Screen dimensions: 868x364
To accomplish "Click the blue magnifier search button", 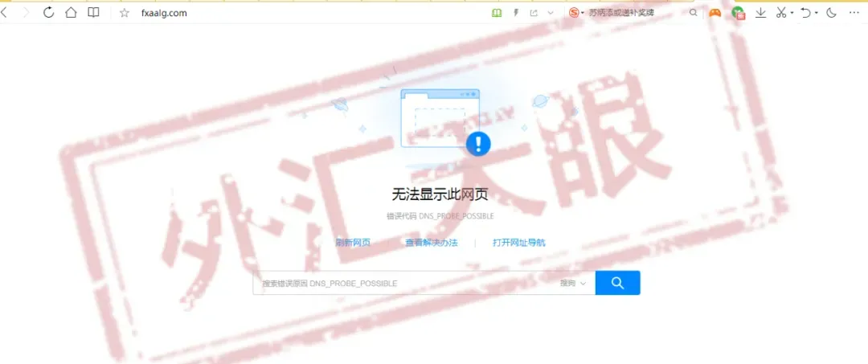I will click(618, 283).
